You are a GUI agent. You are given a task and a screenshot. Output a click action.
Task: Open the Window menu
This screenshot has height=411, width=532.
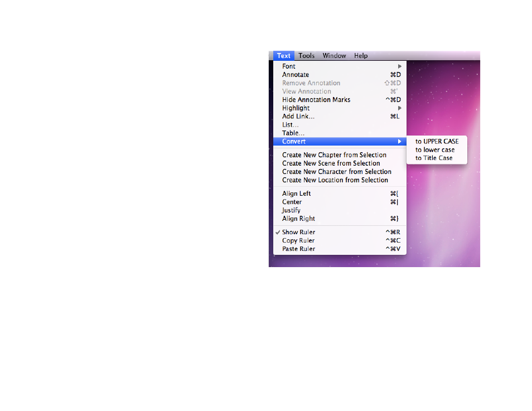click(334, 56)
